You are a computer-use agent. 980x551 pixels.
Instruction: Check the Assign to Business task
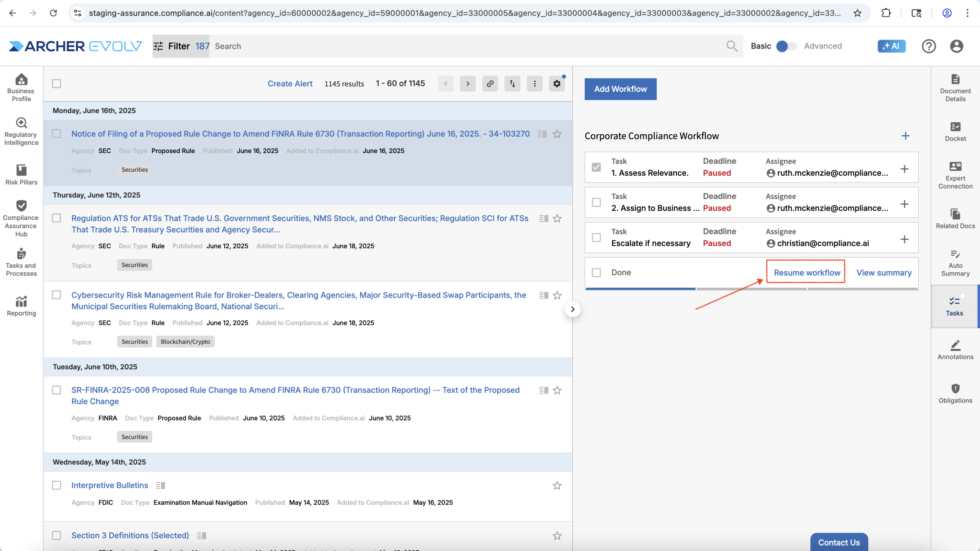[x=596, y=202]
